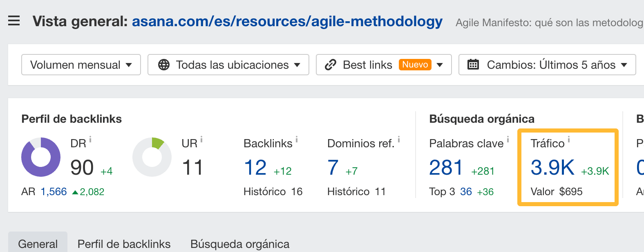
Task: Click the +4 DR change value
Action: (106, 171)
